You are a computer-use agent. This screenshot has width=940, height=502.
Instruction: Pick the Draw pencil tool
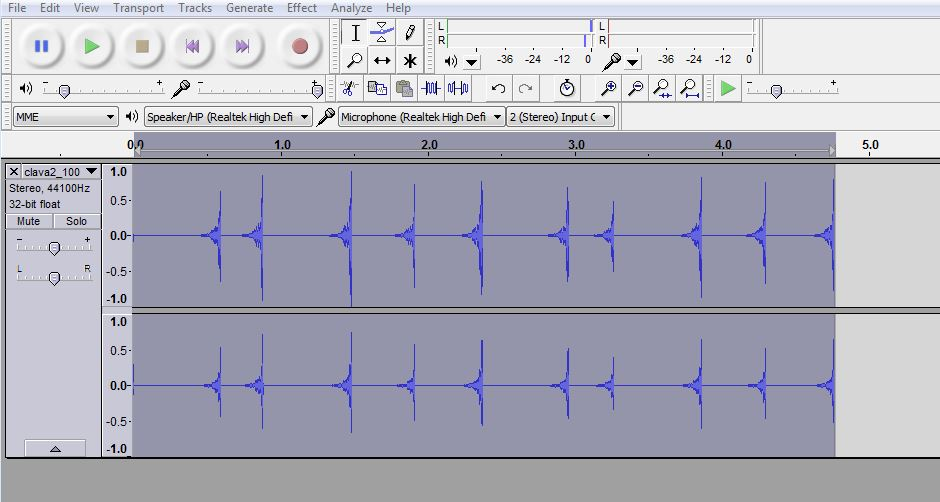410,33
